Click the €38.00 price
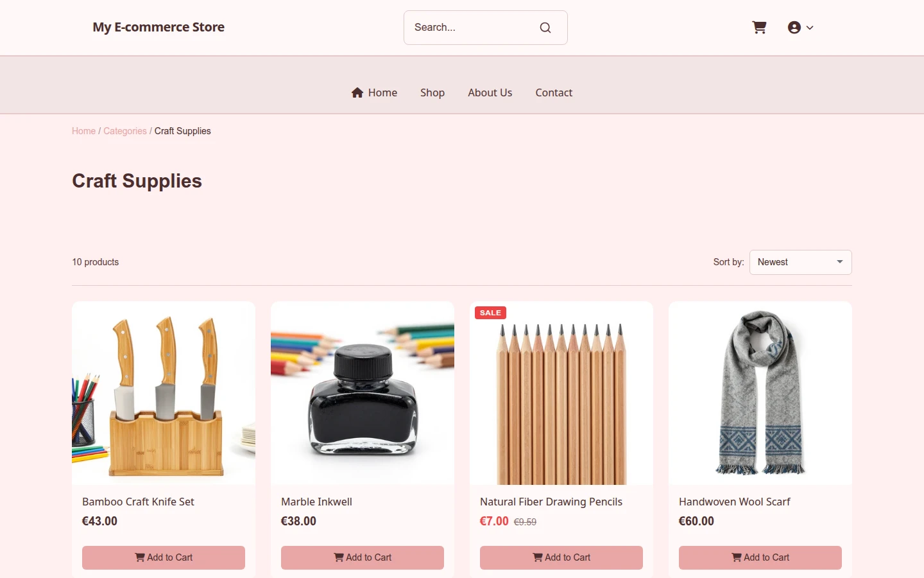 [298, 521]
